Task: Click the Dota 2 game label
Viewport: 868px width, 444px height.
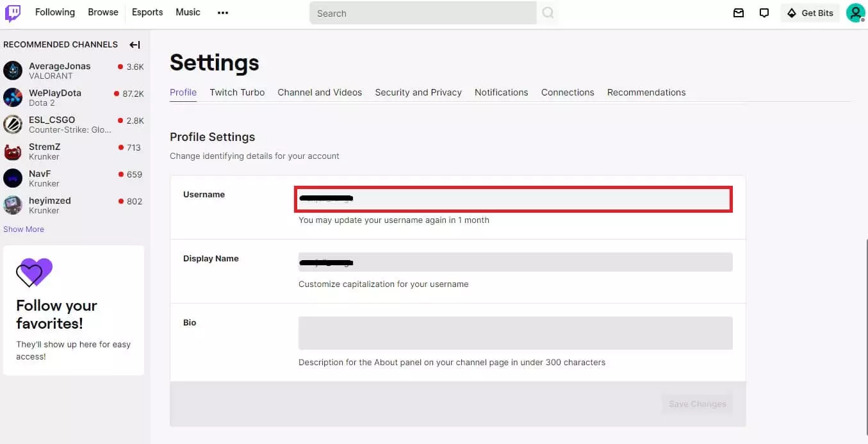Action: [42, 103]
